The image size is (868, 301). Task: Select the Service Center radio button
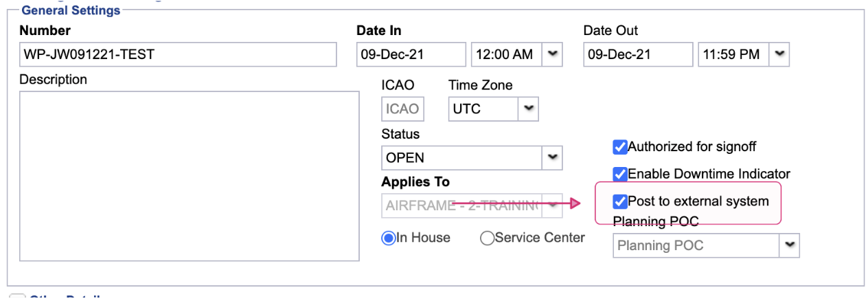click(x=487, y=238)
